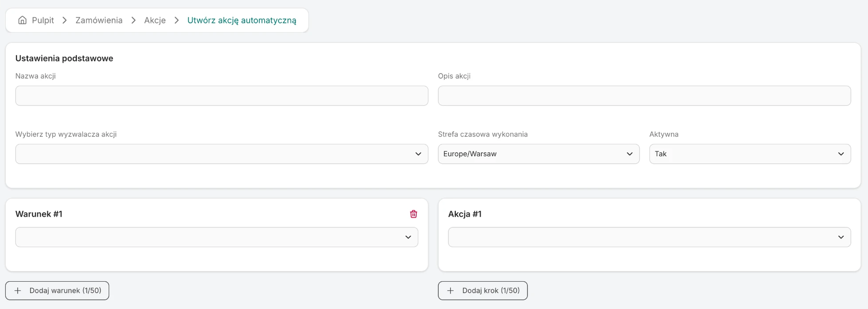The image size is (868, 309).
Task: Open Zamówienia breadcrumb link
Action: (x=99, y=20)
